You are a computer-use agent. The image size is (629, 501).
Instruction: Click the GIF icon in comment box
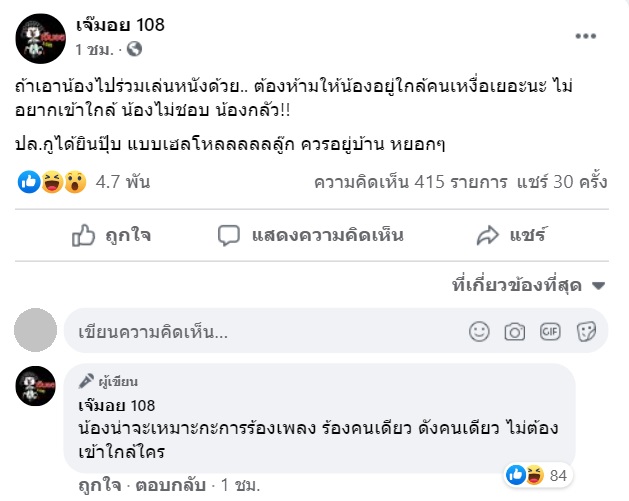tap(550, 331)
